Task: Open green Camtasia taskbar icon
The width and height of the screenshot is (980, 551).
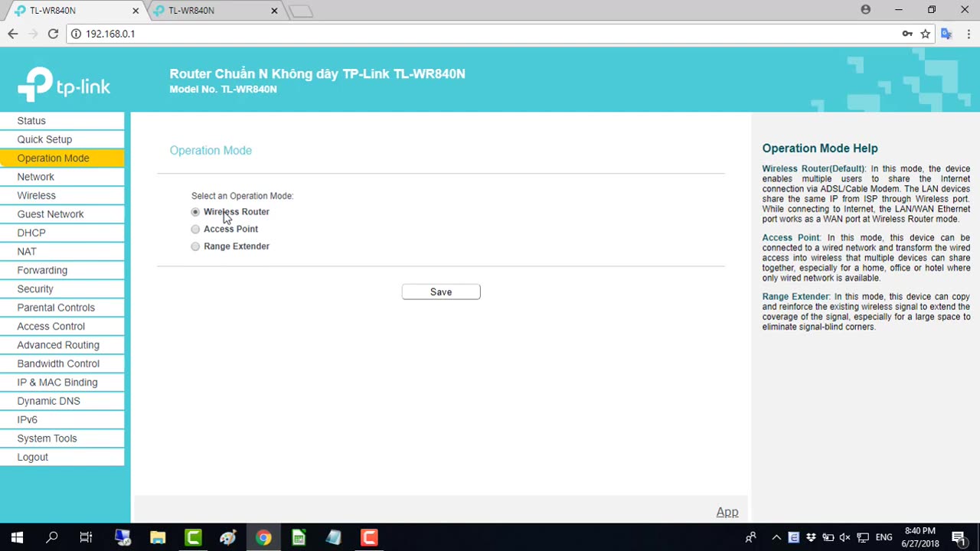Action: (193, 537)
